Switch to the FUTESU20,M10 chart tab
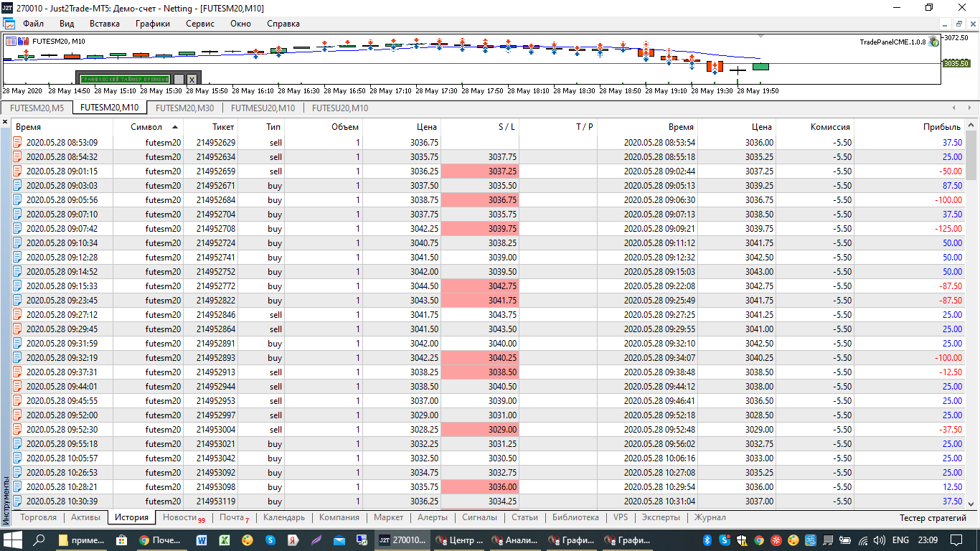 point(339,108)
